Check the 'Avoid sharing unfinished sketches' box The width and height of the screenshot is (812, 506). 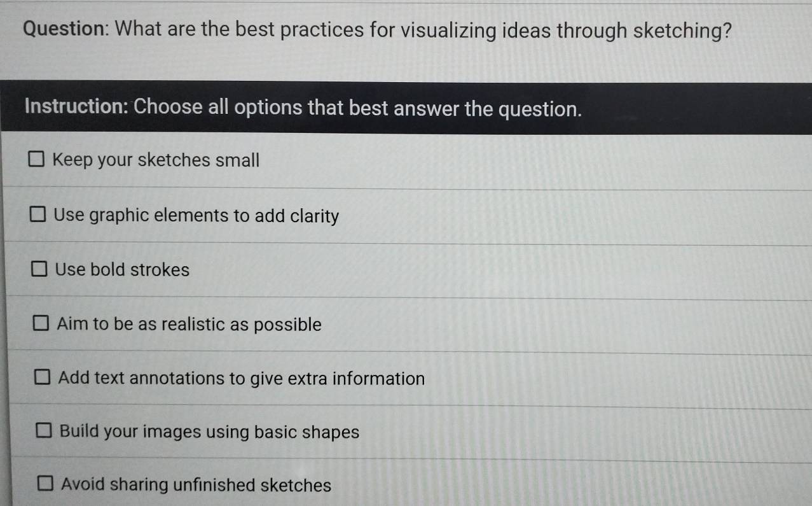(46, 486)
